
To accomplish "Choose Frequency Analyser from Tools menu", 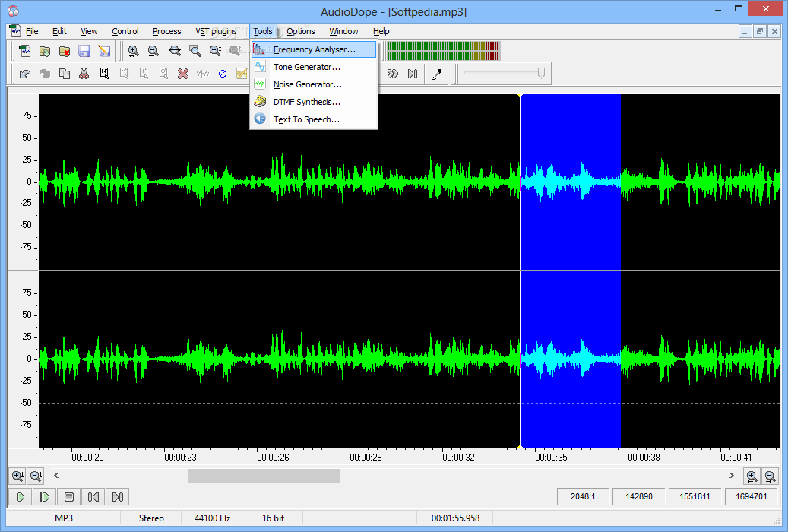I will 314,49.
